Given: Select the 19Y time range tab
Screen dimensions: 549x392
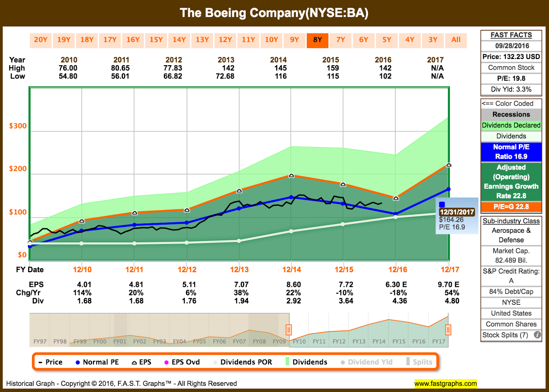Looking at the screenshot, I should 64,41.
